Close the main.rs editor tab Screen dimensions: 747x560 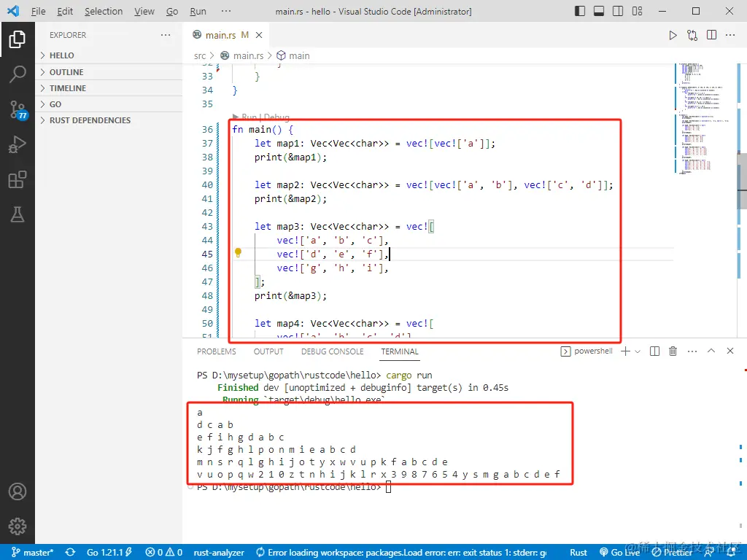259,35
